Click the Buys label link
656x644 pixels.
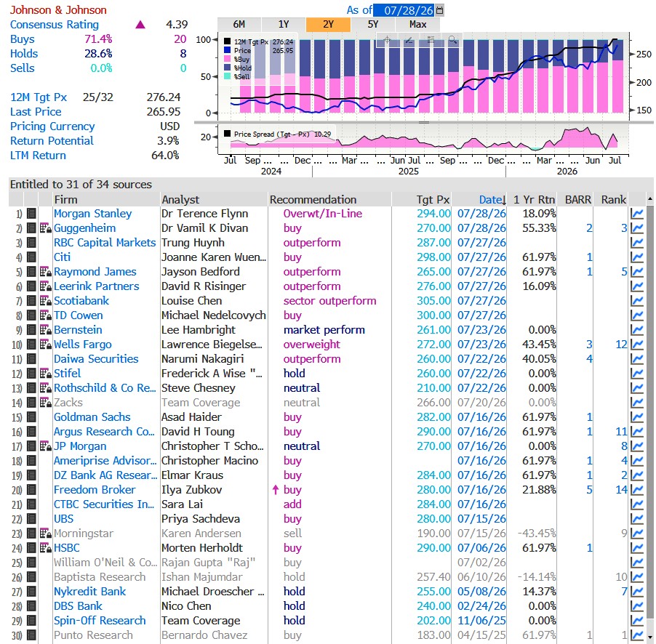[x=22, y=39]
